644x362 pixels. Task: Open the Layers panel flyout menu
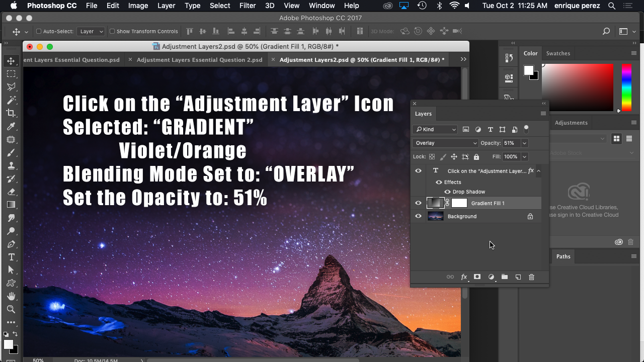click(543, 114)
